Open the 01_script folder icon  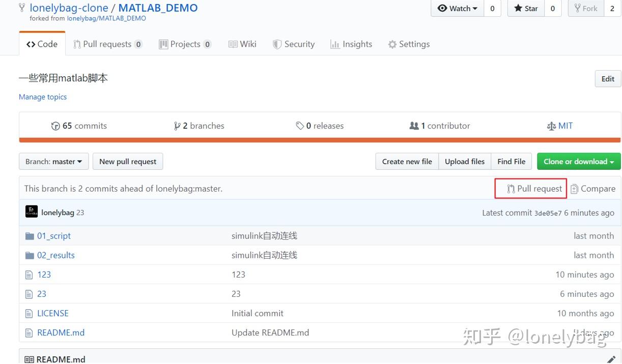click(x=29, y=235)
